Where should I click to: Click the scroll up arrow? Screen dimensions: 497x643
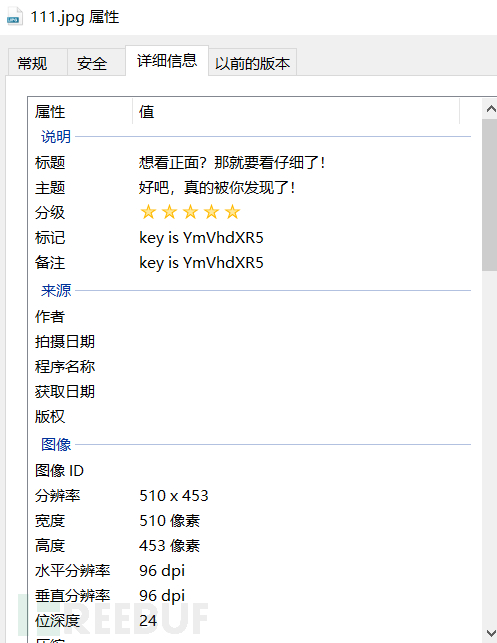(x=490, y=109)
